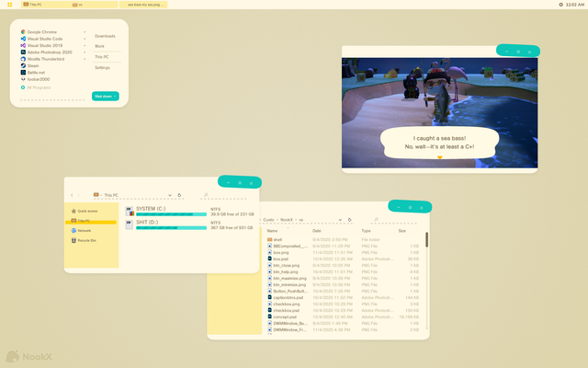Select btn_close.png file
The height and width of the screenshot is (368, 588).
[x=286, y=265]
